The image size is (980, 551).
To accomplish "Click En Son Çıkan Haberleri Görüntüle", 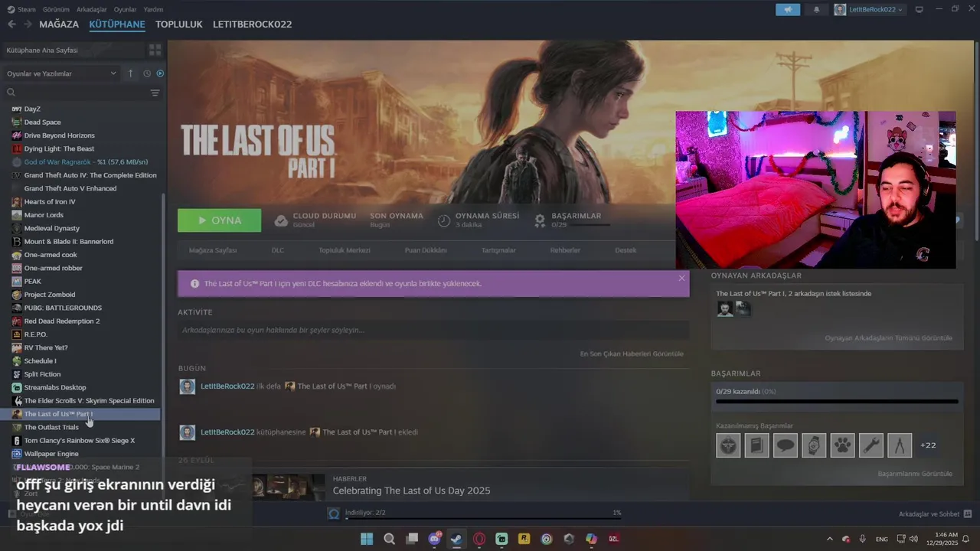I will tap(632, 354).
